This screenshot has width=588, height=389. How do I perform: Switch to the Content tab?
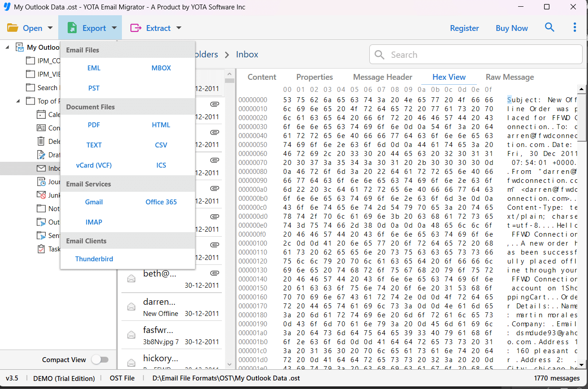tap(262, 77)
